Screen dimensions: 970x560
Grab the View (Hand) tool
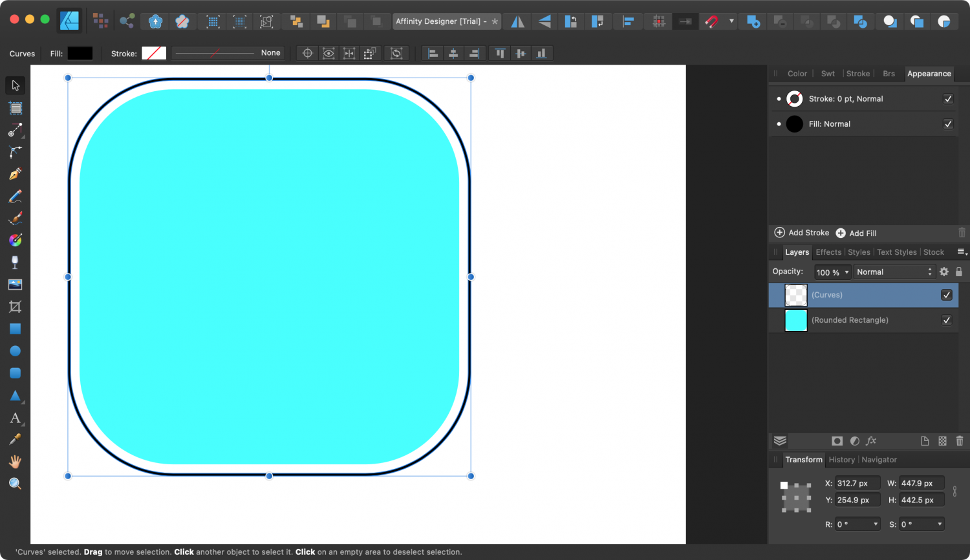click(15, 461)
